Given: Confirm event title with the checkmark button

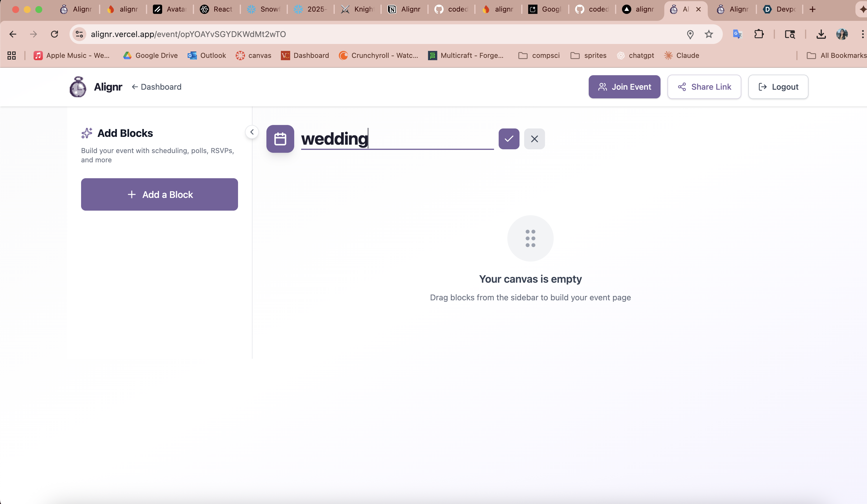Looking at the screenshot, I should [x=509, y=139].
